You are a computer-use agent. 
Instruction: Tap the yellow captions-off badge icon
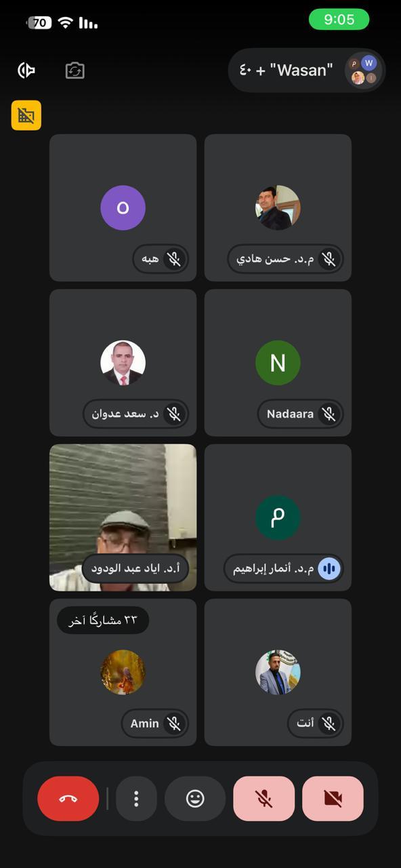click(26, 115)
